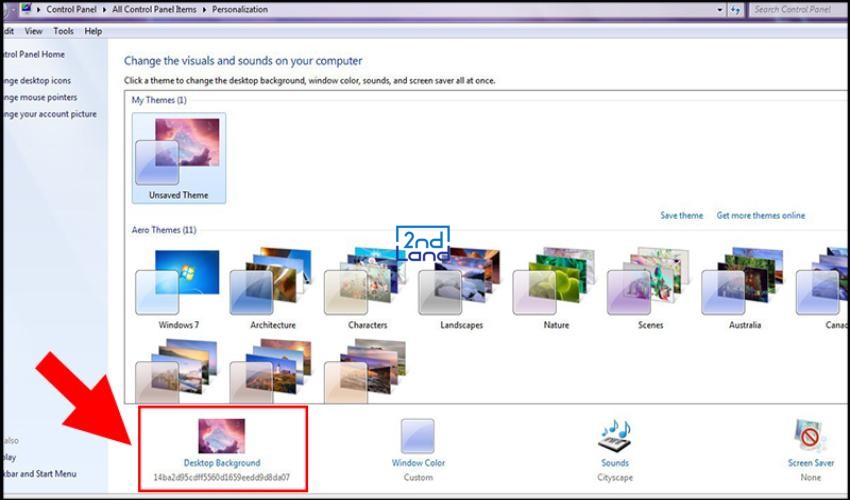Apply the Characters theme
Viewport: 850px width, 500px height.
(367, 289)
